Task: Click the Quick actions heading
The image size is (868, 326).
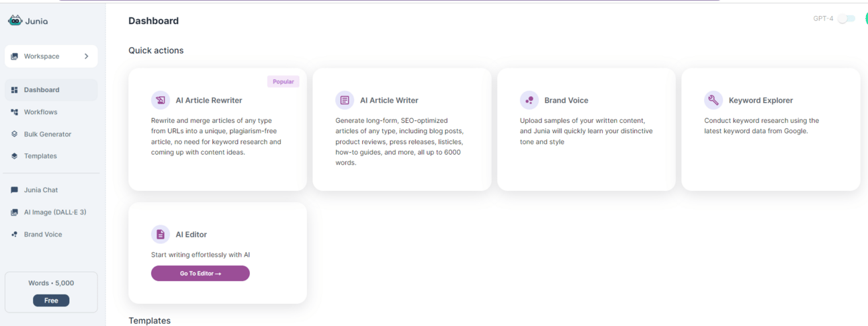Action: tap(156, 50)
